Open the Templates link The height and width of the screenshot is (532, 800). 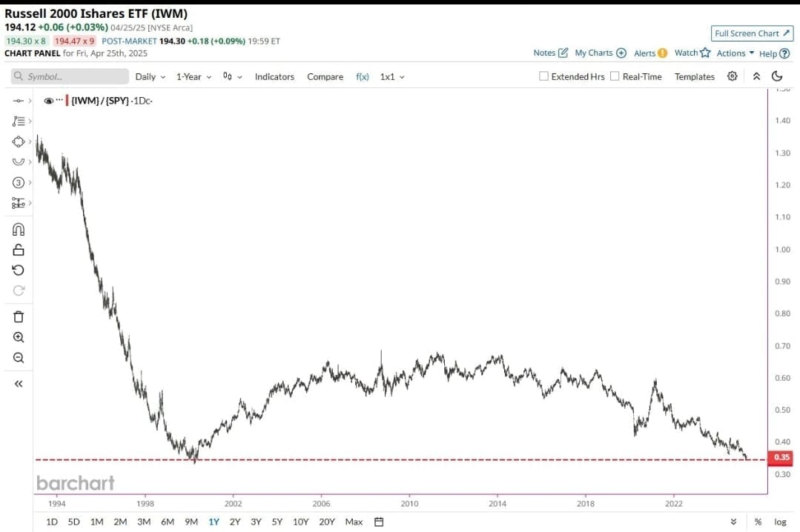[694, 76]
